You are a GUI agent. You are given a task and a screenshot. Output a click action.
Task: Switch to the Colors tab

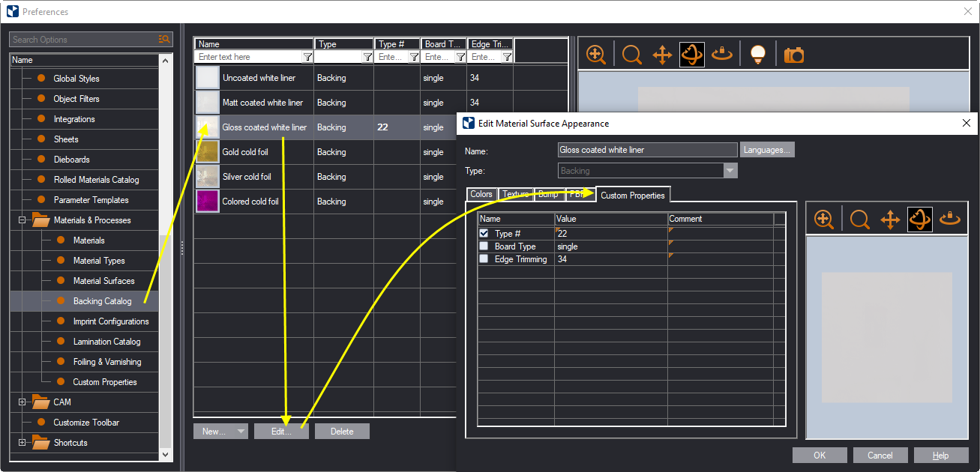(481, 194)
